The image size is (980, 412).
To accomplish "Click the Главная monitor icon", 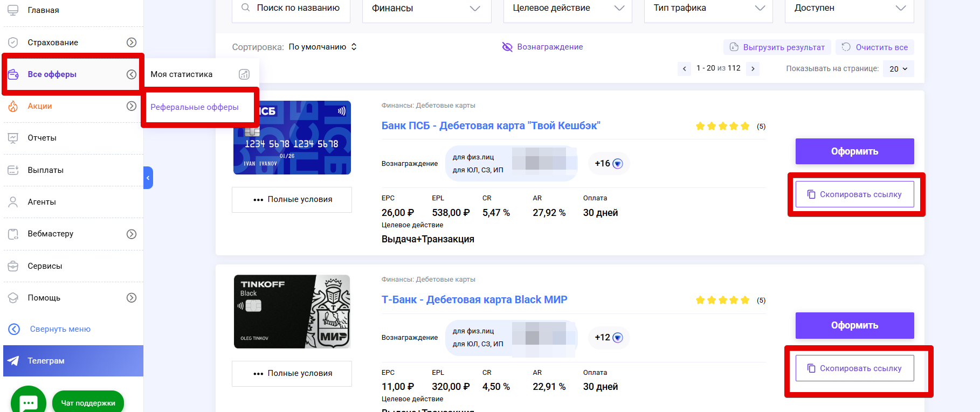I will coord(13,10).
